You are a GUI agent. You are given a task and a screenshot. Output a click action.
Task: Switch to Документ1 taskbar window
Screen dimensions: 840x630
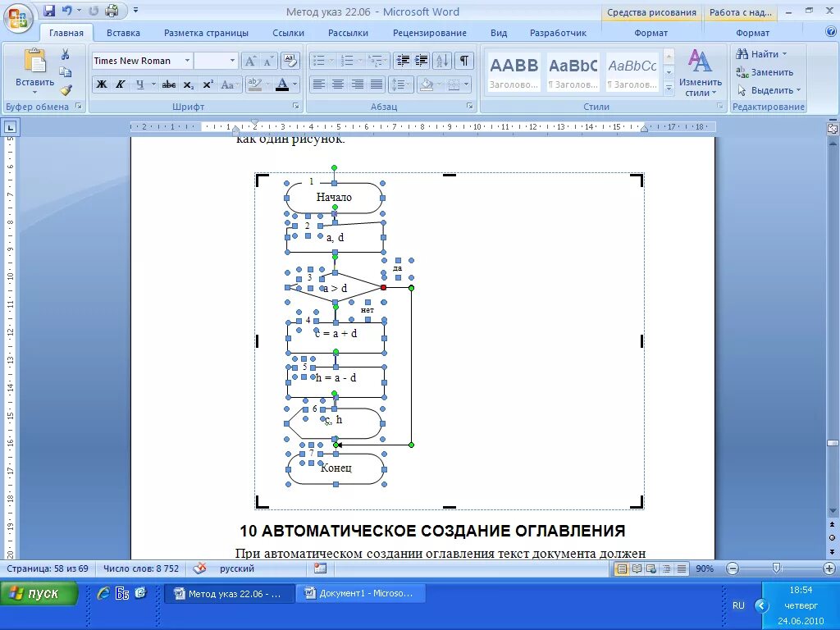pos(362,593)
